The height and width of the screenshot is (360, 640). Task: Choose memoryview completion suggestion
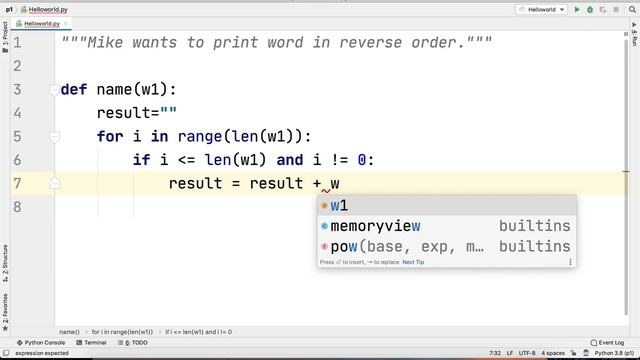click(x=447, y=226)
